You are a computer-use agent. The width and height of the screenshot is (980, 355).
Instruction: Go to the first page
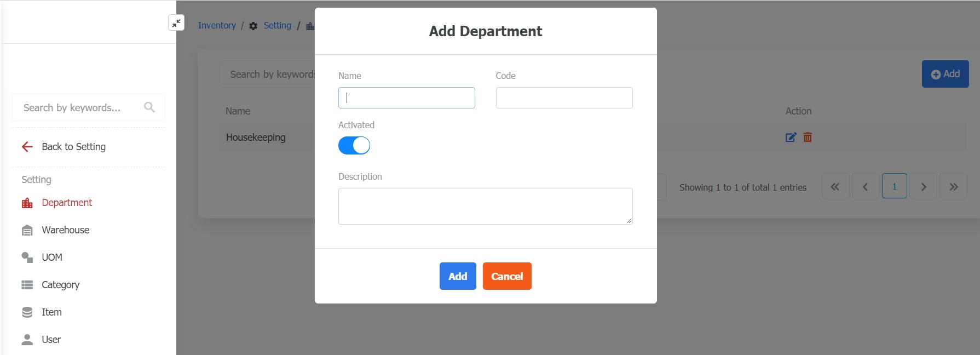[835, 187]
